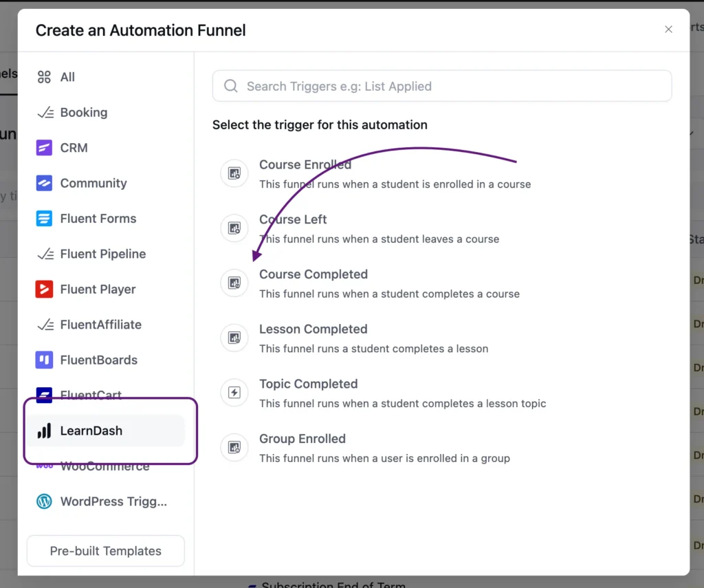Click the LearnDash bar chart icon
The height and width of the screenshot is (588, 704).
[44, 431]
